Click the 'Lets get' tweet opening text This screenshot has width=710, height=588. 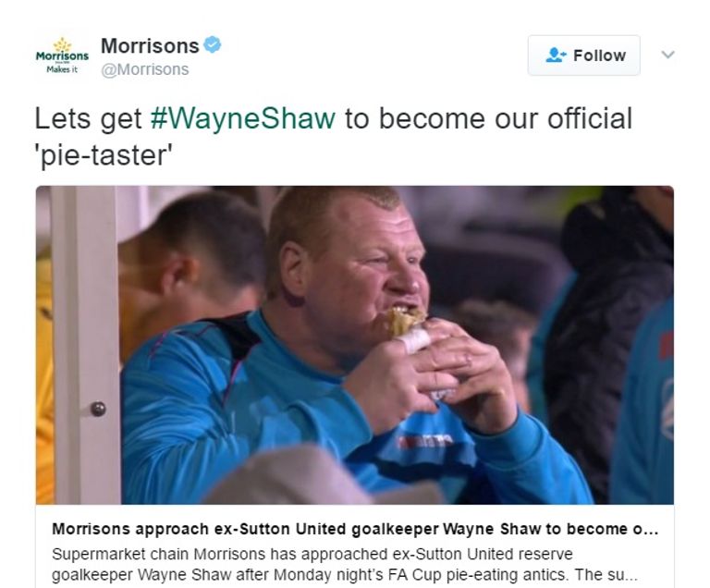click(x=89, y=119)
